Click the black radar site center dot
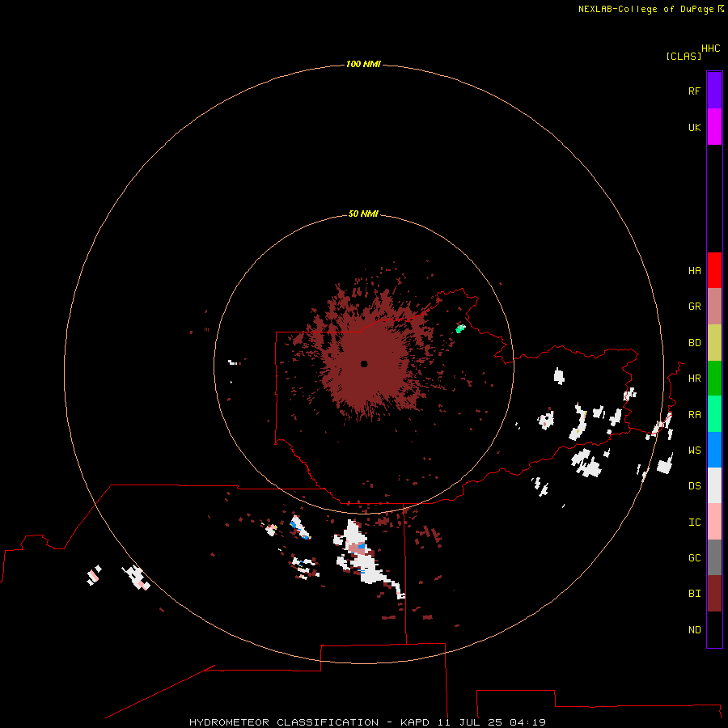This screenshot has height=728, width=728. [364, 364]
